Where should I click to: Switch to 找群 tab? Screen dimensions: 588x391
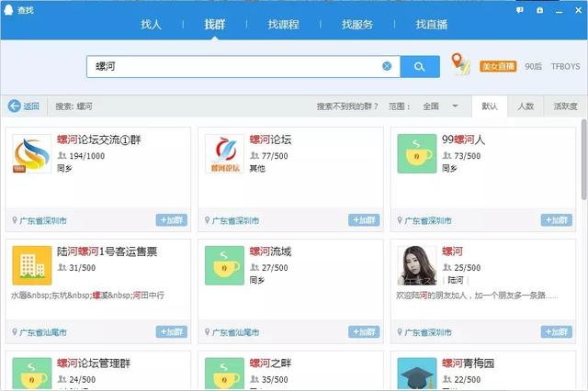point(214,25)
